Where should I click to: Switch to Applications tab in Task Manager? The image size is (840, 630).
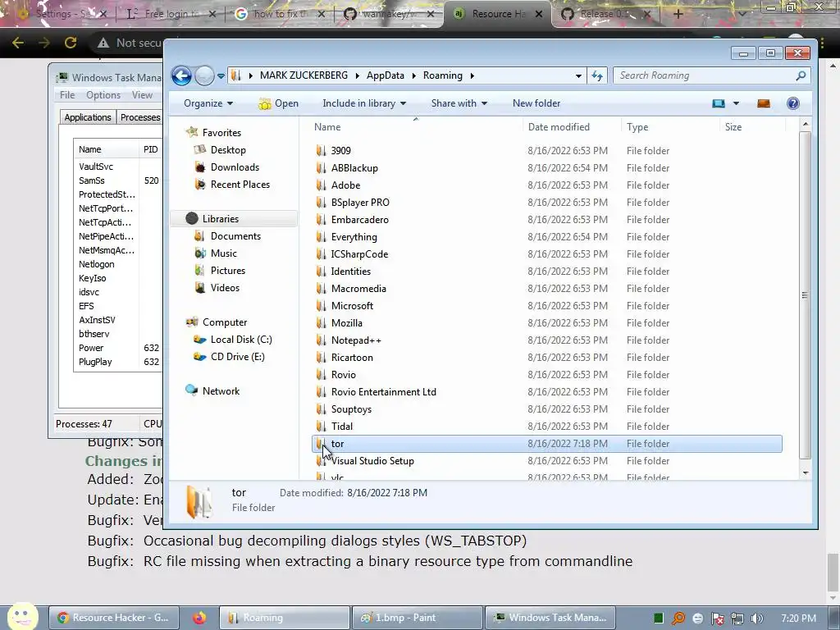pos(88,117)
